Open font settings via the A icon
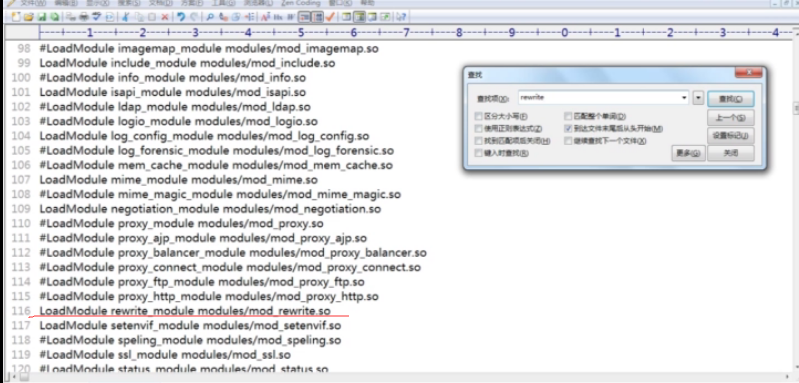799x383 pixels. (x=265, y=17)
